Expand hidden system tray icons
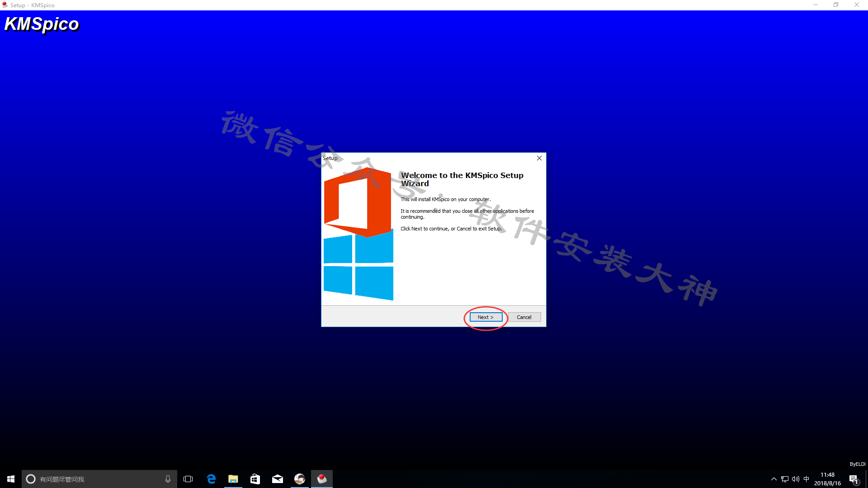 [x=774, y=479]
